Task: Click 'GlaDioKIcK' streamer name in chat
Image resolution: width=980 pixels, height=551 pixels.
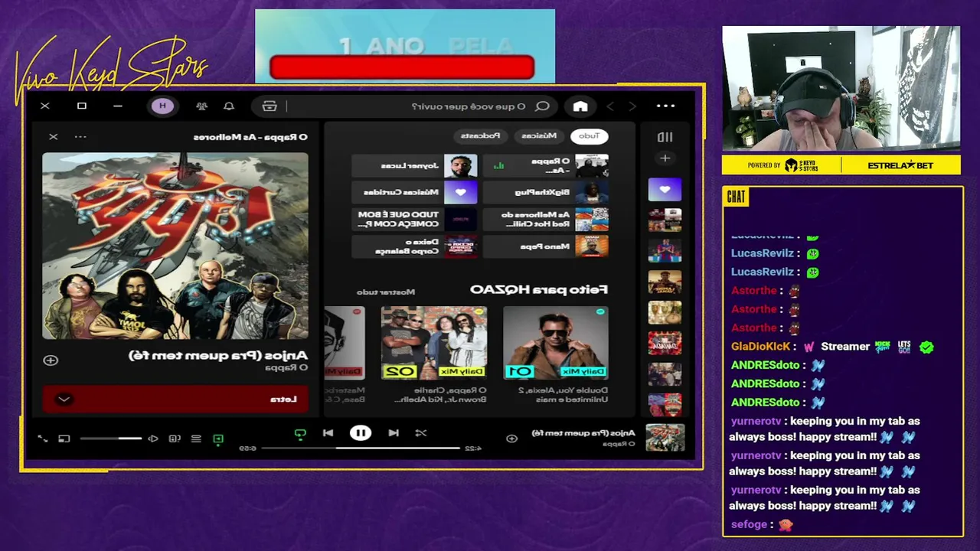Action: click(760, 347)
